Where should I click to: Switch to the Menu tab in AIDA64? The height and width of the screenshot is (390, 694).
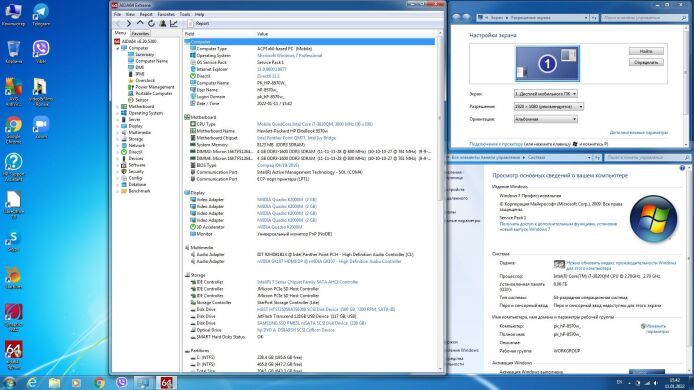(x=120, y=33)
